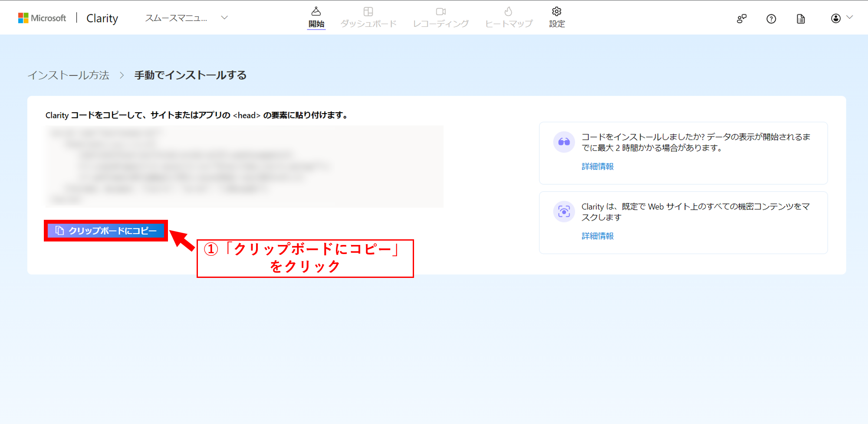This screenshot has height=424, width=868.
Task: Open 詳細情報 link about content masking
Action: click(x=598, y=236)
